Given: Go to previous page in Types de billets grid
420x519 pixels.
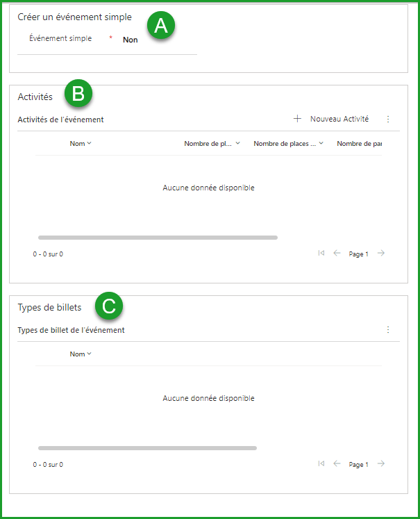Looking at the screenshot, I should [337, 464].
